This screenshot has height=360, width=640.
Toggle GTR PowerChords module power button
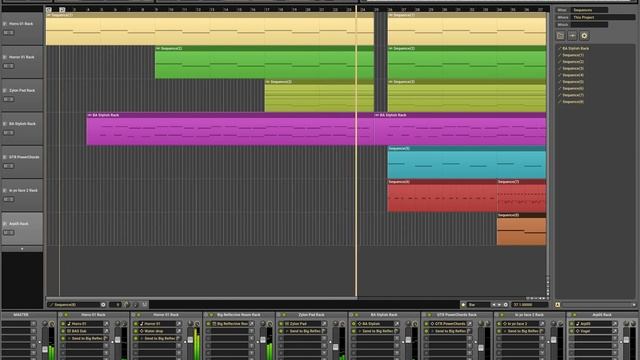pos(426,324)
